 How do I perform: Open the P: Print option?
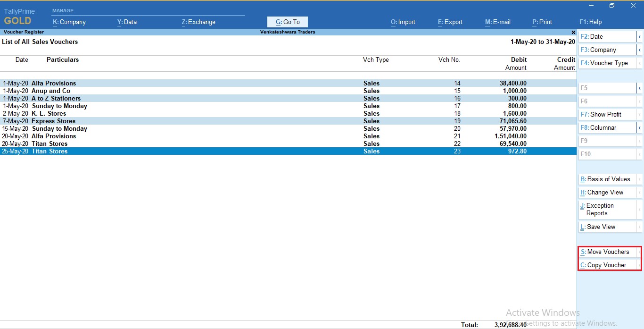[542, 22]
